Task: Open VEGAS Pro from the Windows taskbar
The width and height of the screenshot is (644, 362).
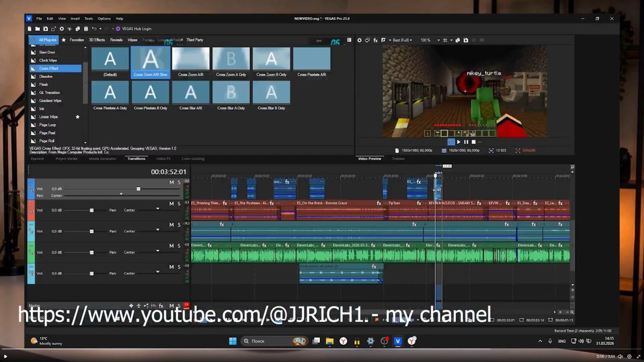Action: pyautogui.click(x=398, y=341)
